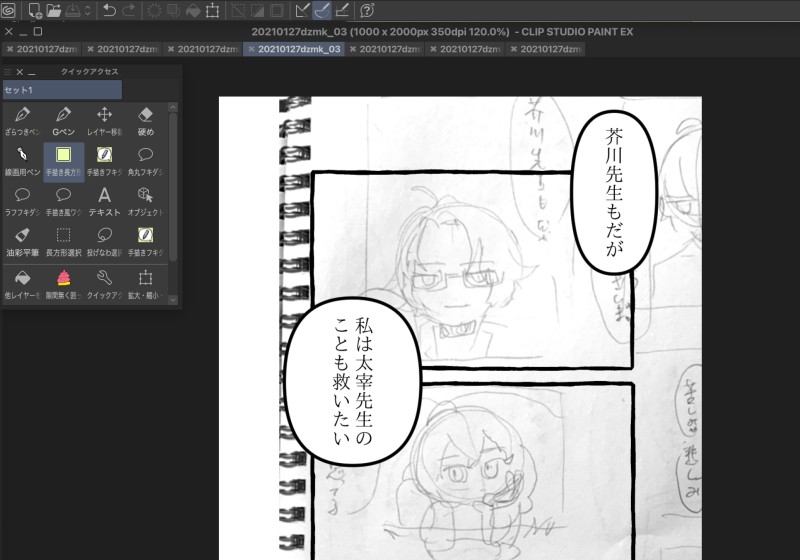Open クイックアクセス settings wrench icon
This screenshot has width=800, height=560.
(x=104, y=285)
